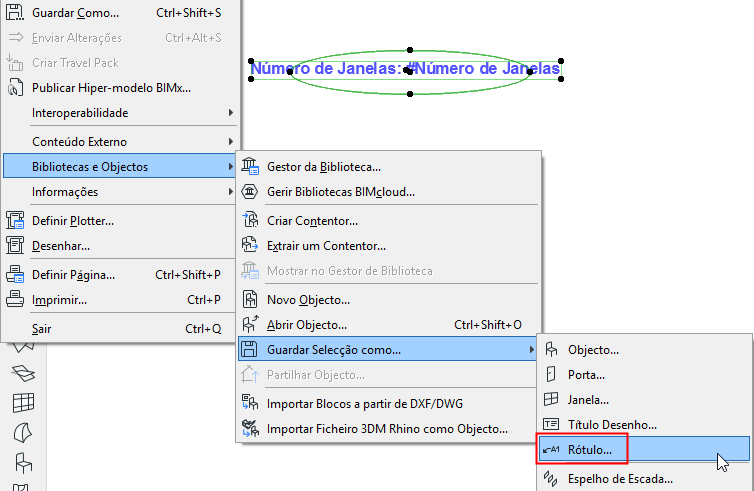Click the Novo Objecto icon
The height and width of the screenshot is (491, 754).
[250, 299]
